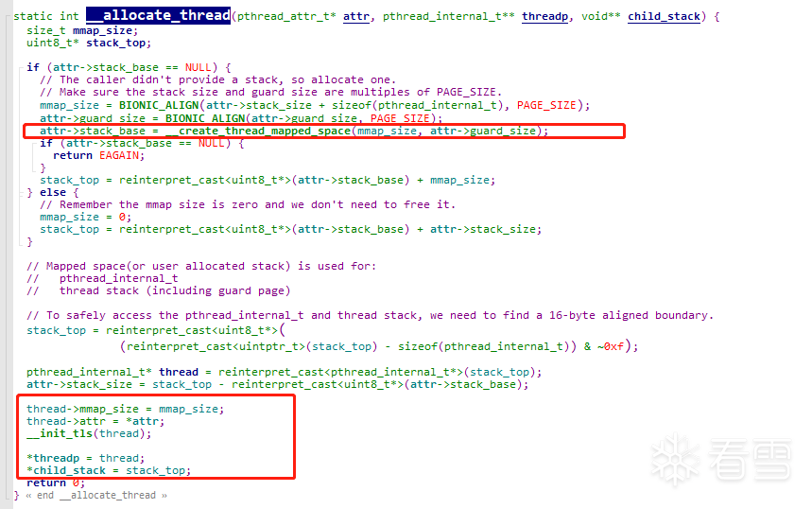
Task: Click the first BIONIC_ALIGN macro on mmap_size line
Action: [x=159, y=106]
